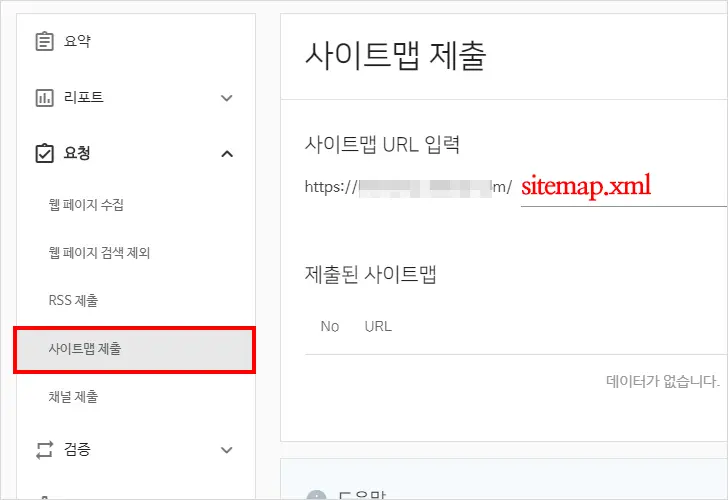Collapse the 요청 section chevron
The width and height of the screenshot is (728, 500).
(227, 154)
